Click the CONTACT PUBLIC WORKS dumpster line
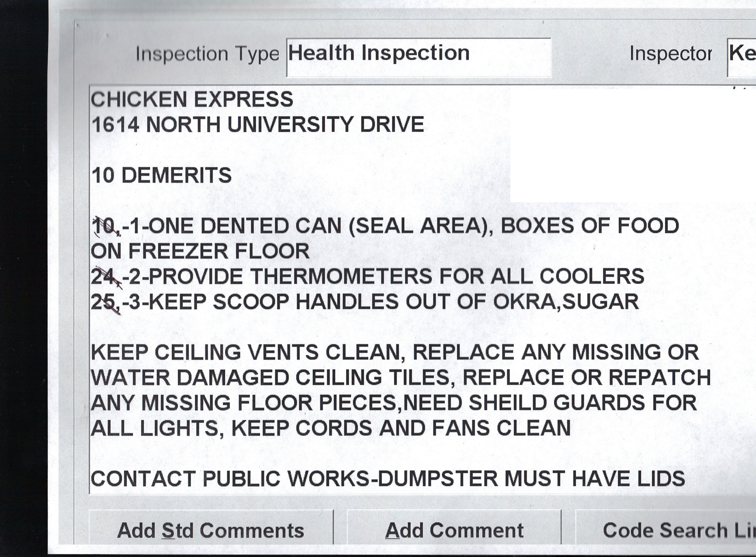Image resolution: width=756 pixels, height=557 pixels. coord(388,478)
